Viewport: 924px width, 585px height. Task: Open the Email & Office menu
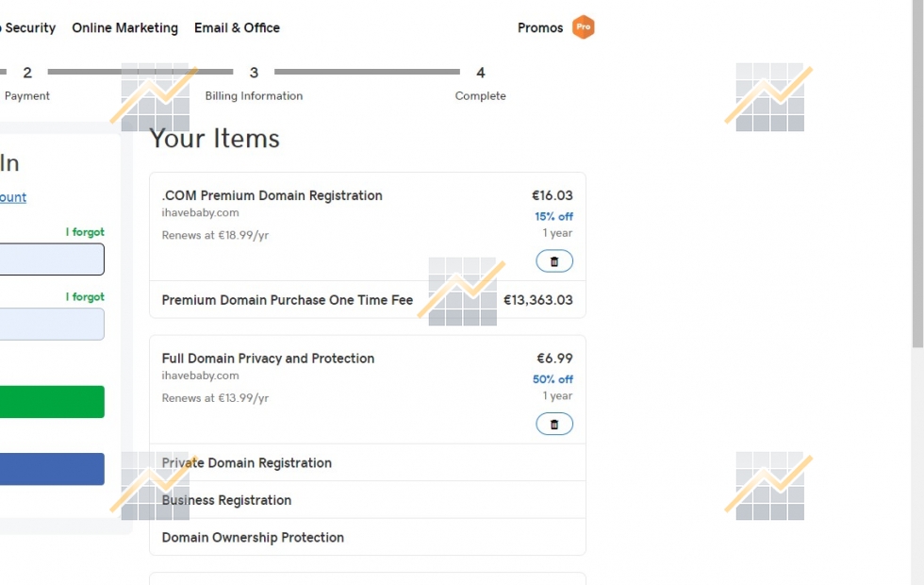coord(237,27)
